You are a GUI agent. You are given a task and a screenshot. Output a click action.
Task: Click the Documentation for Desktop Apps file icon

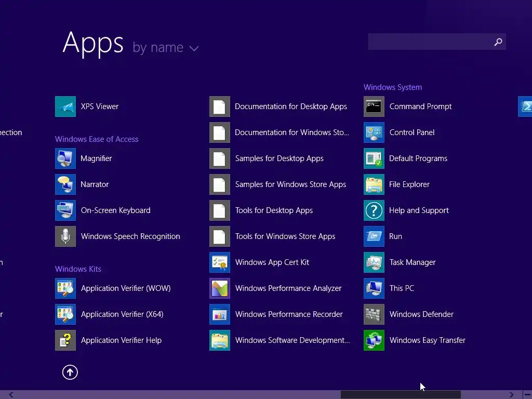220,107
